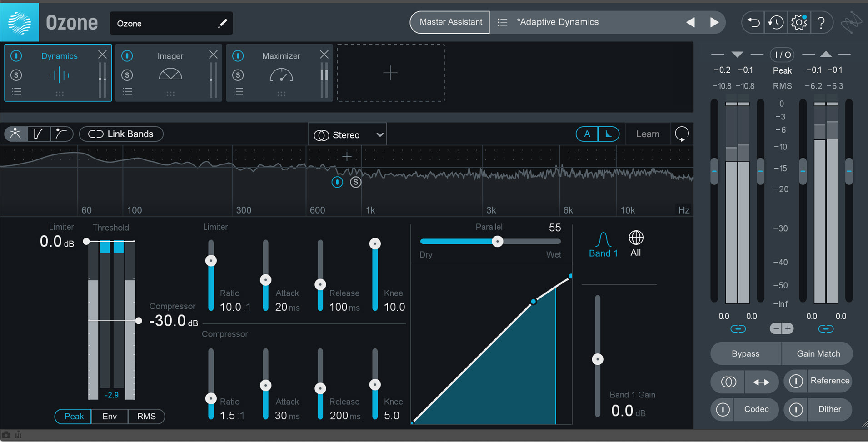868x442 pixels.
Task: Reset the Dynamics module
Action: (682, 134)
